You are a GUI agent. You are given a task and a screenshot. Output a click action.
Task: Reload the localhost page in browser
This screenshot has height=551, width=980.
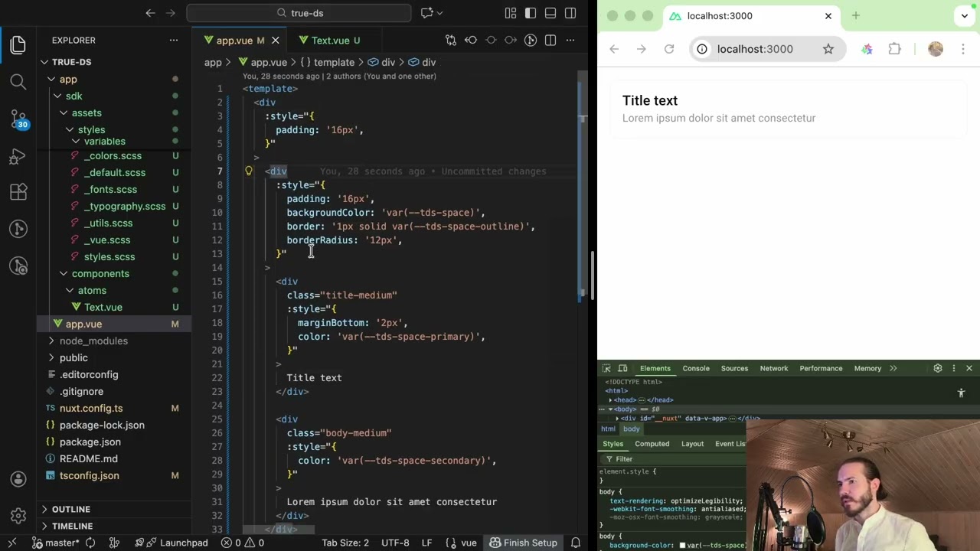tap(669, 49)
